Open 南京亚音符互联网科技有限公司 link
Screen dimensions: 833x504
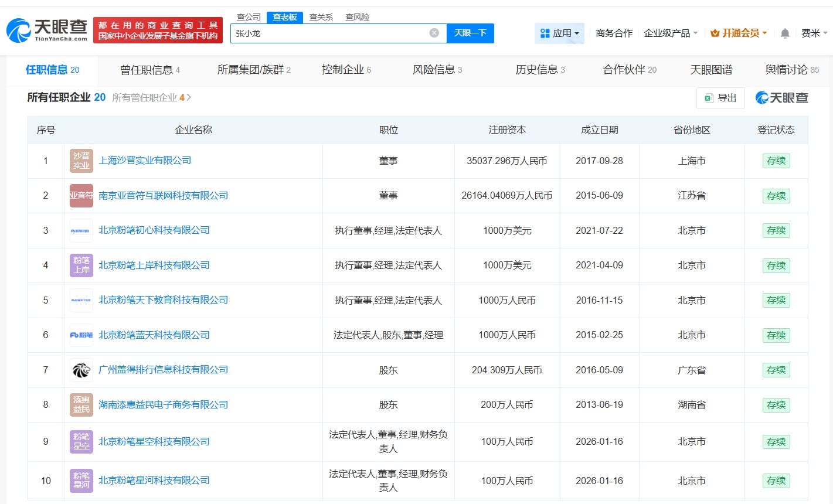pos(164,196)
